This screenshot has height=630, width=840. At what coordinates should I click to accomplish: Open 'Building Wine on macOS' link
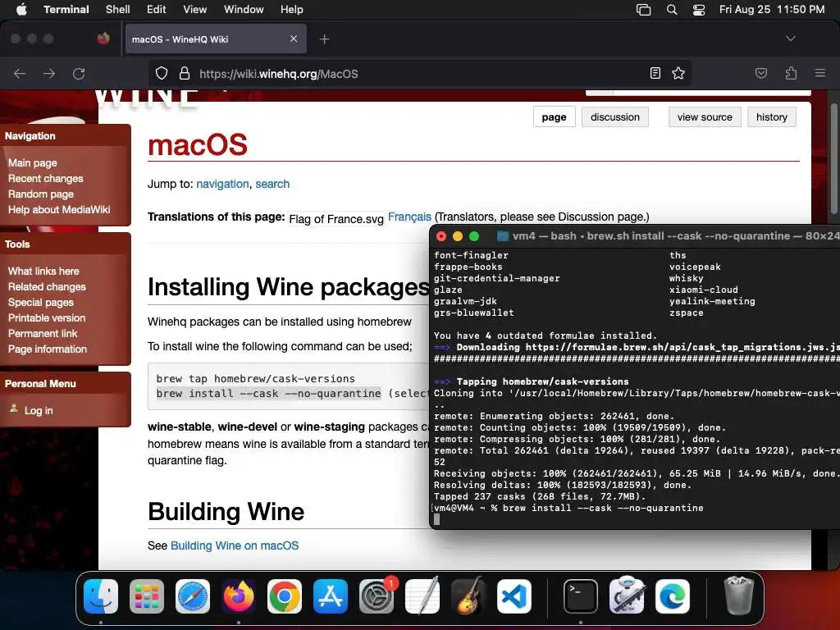[x=235, y=546]
